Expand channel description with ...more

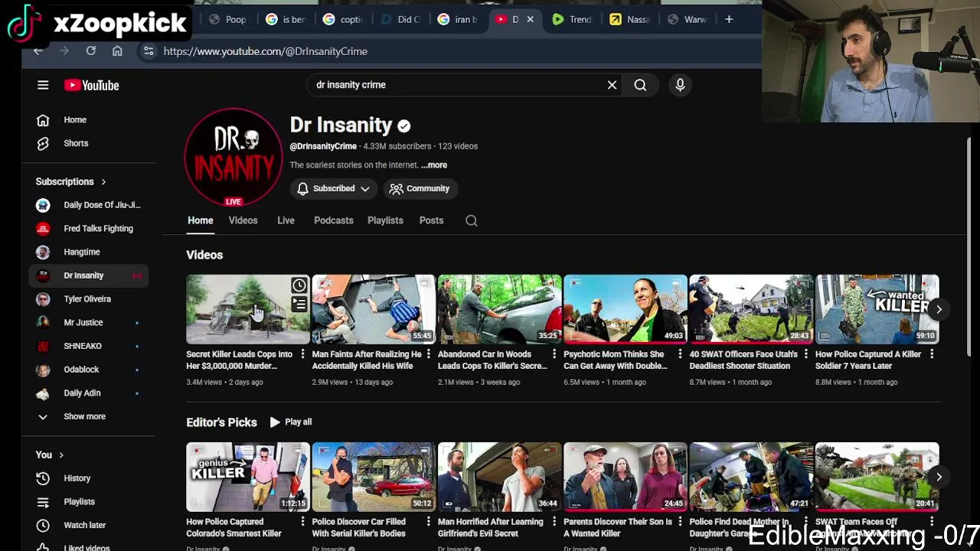click(x=434, y=165)
